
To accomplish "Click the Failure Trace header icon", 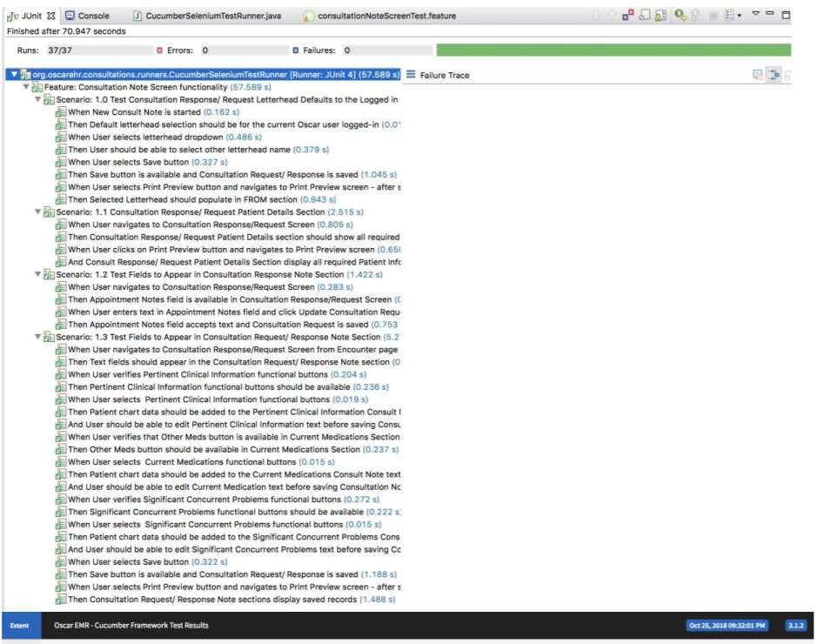I will click(411, 75).
